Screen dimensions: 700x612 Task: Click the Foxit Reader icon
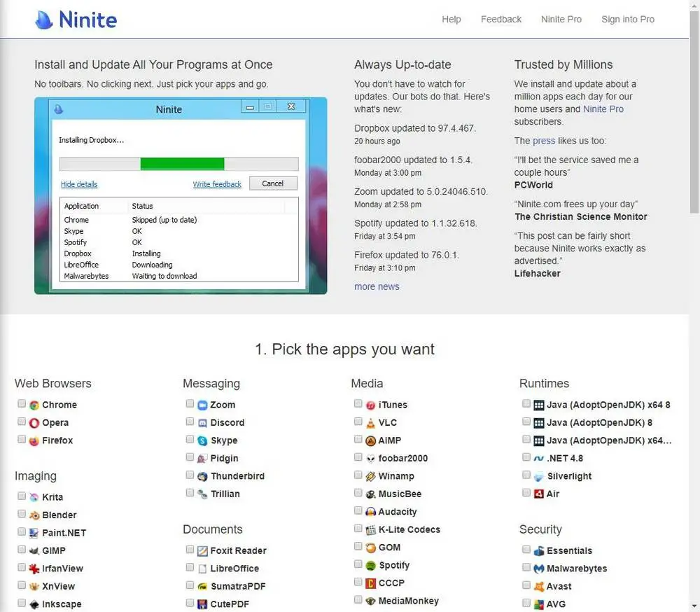point(203,551)
